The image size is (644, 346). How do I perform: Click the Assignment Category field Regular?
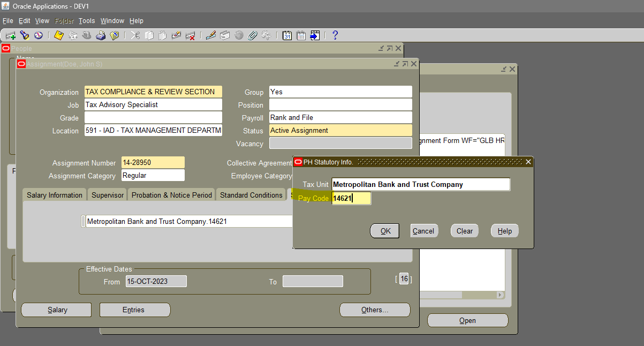[x=153, y=175]
